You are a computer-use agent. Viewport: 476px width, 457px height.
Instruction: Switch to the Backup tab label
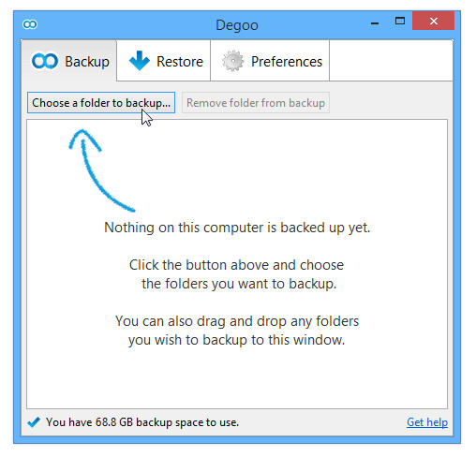[87, 62]
